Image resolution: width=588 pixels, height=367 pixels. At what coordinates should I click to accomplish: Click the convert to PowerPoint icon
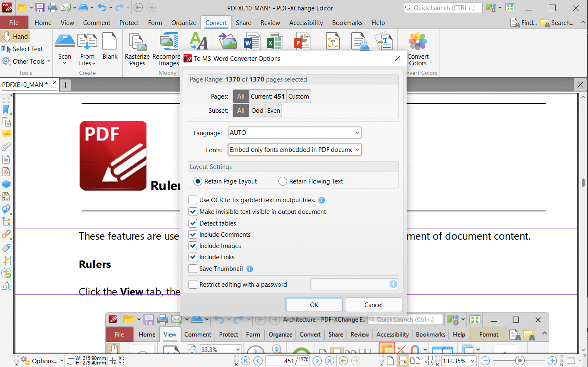[302, 42]
